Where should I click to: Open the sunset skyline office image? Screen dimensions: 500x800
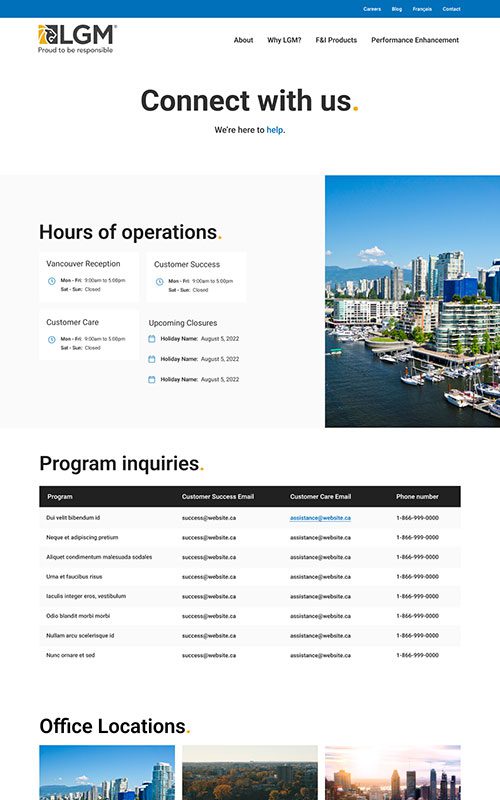click(393, 772)
